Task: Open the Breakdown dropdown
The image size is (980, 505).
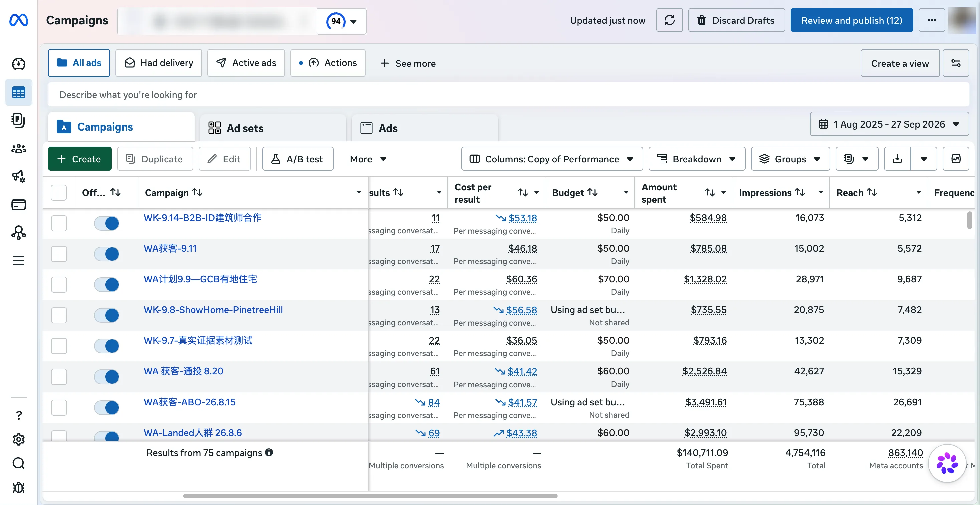Action: click(x=697, y=159)
